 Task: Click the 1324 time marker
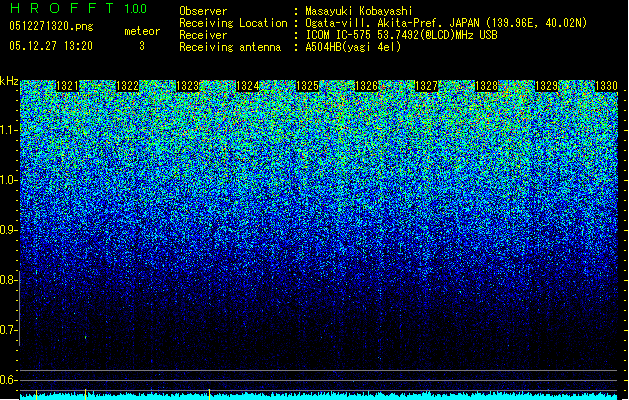(248, 86)
